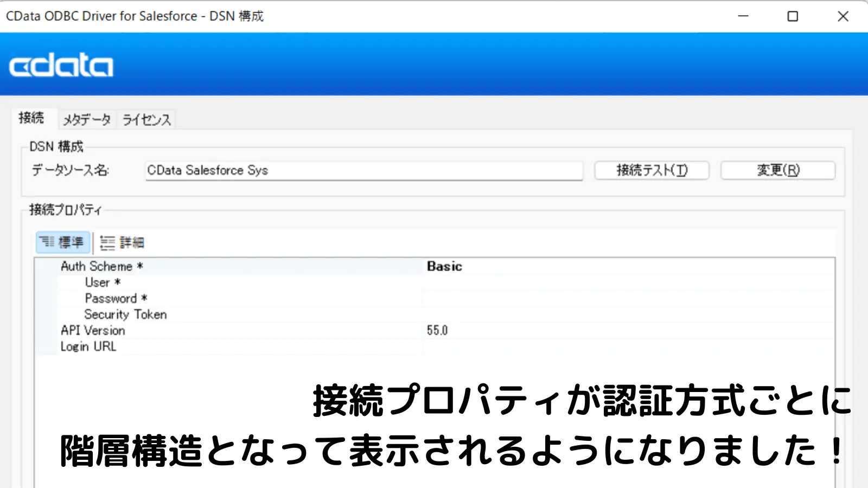Maximize the DSN configuration window
The image size is (868, 488).
tap(793, 16)
